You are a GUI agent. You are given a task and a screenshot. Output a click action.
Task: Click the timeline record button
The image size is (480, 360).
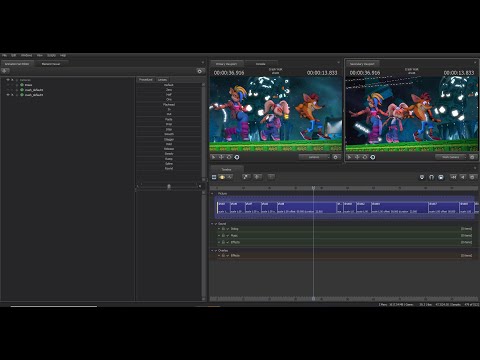(x=422, y=177)
